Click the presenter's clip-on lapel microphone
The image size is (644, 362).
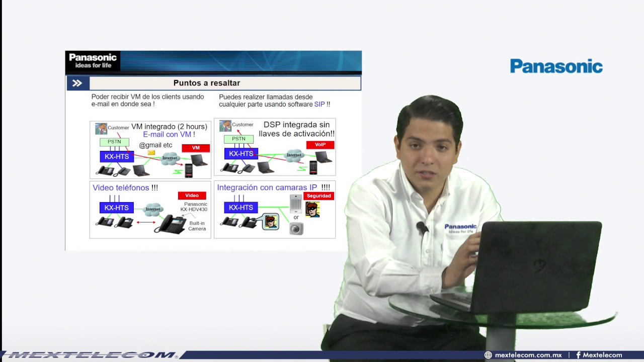pos(422,228)
